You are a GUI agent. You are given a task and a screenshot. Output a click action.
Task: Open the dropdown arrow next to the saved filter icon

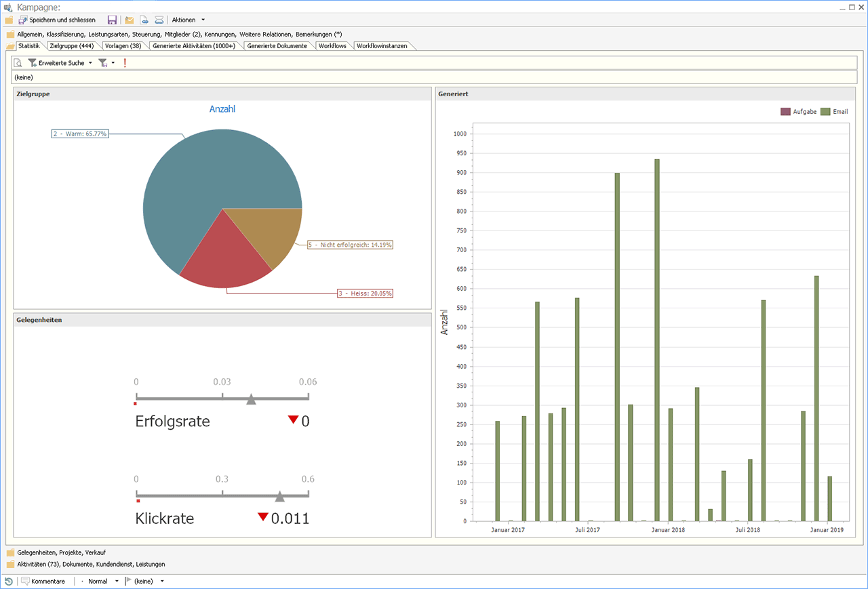(113, 62)
